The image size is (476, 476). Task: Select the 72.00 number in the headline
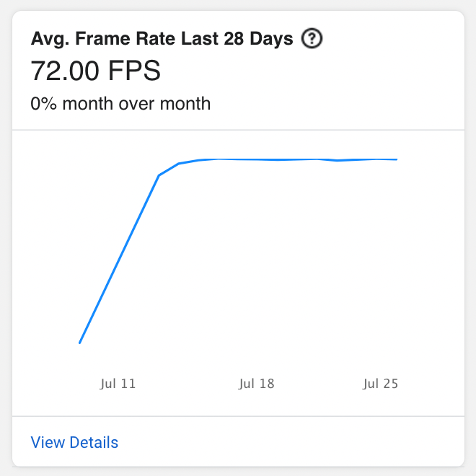(65, 71)
